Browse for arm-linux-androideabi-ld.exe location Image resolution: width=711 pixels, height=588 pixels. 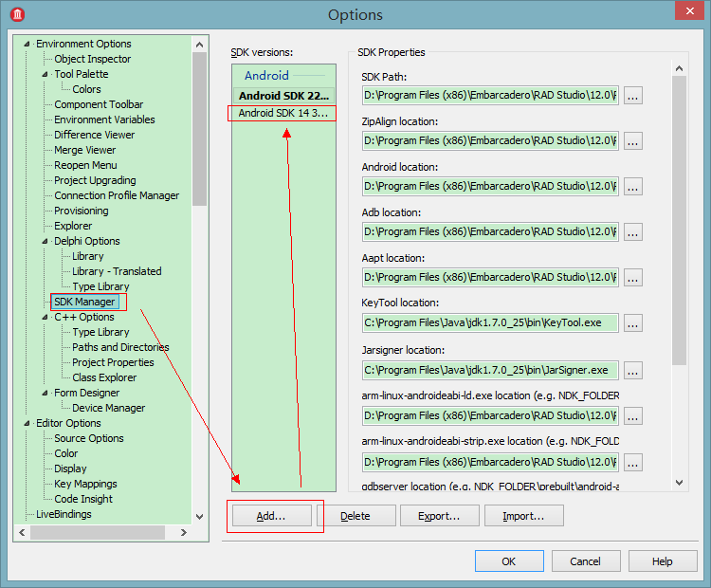pos(633,415)
